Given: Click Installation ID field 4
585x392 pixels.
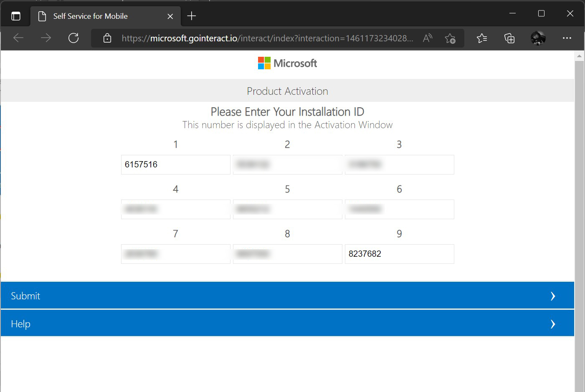Looking at the screenshot, I should point(176,209).
